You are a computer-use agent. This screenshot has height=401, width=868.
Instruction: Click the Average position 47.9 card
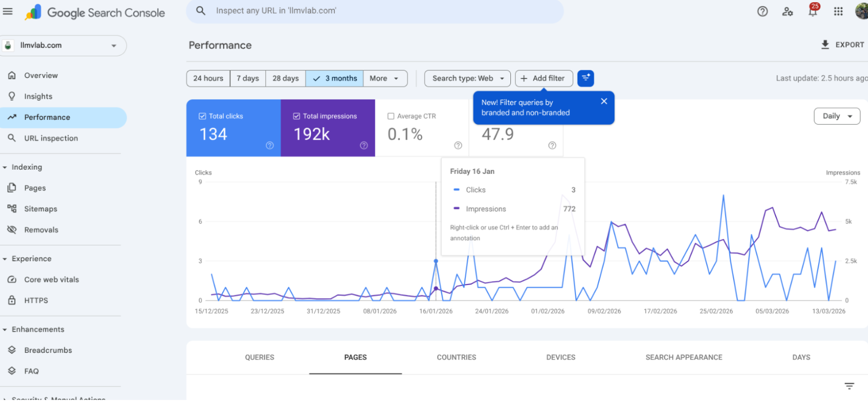[x=516, y=128]
